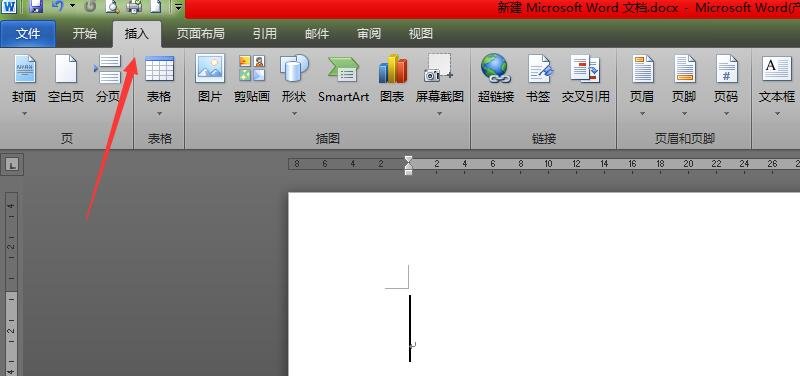Insert a 图片 (Picture) from file
The image size is (800, 376).
[210, 79]
